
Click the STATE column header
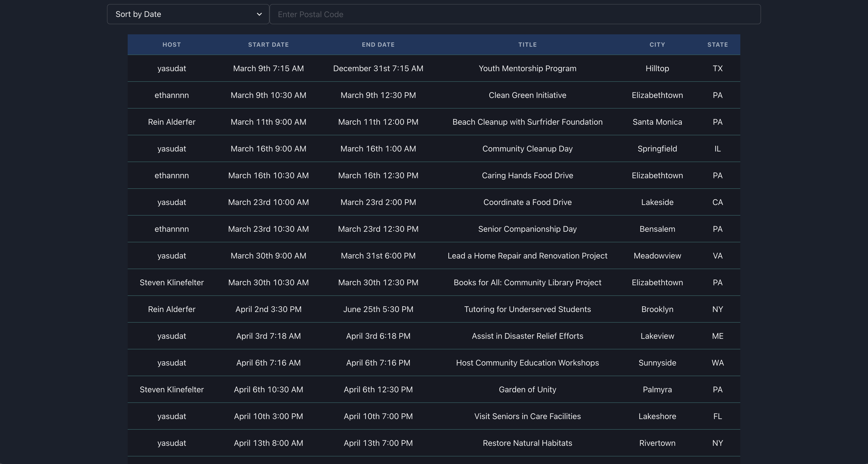717,44
